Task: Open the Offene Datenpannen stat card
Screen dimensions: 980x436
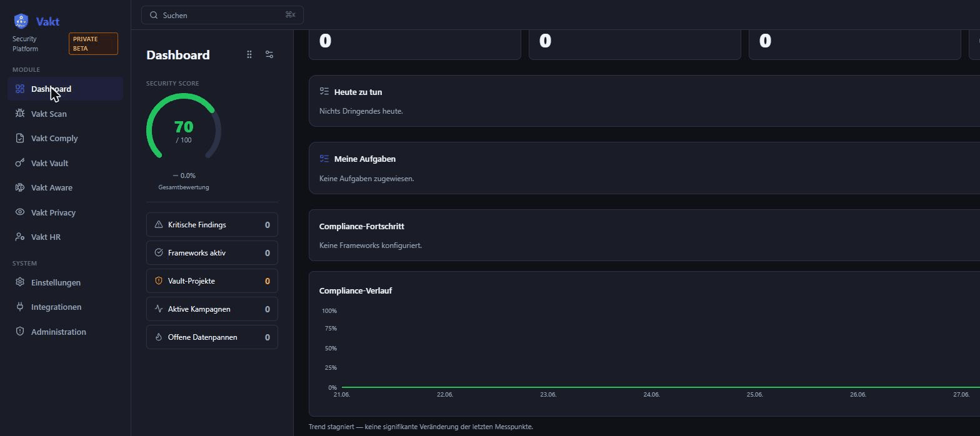Action: [x=212, y=337]
